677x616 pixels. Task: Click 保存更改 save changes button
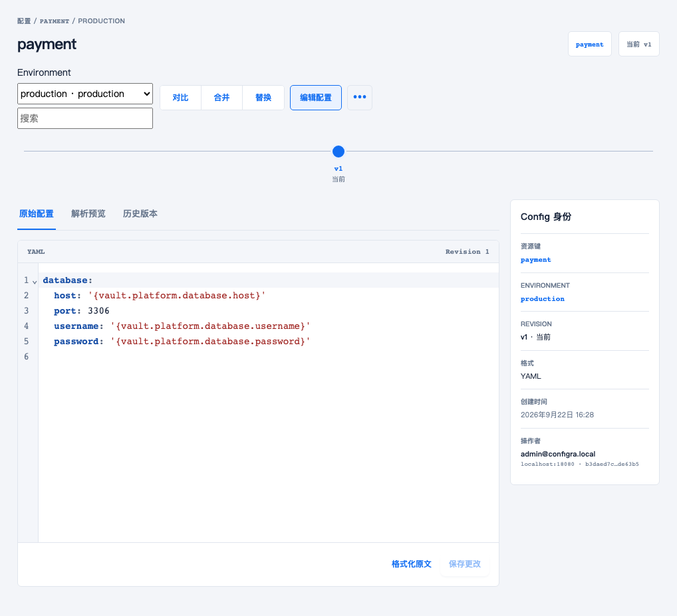pyautogui.click(x=465, y=564)
